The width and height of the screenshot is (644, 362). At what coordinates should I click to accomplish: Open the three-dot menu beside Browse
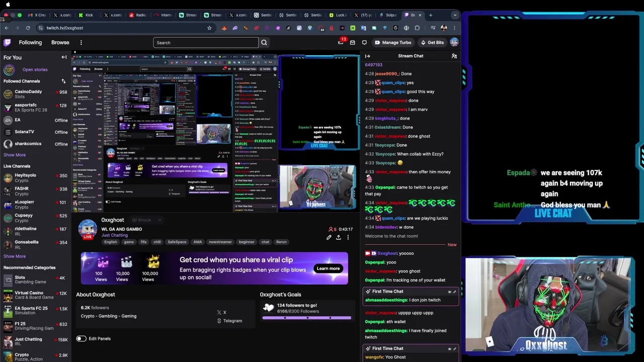pos(81,43)
